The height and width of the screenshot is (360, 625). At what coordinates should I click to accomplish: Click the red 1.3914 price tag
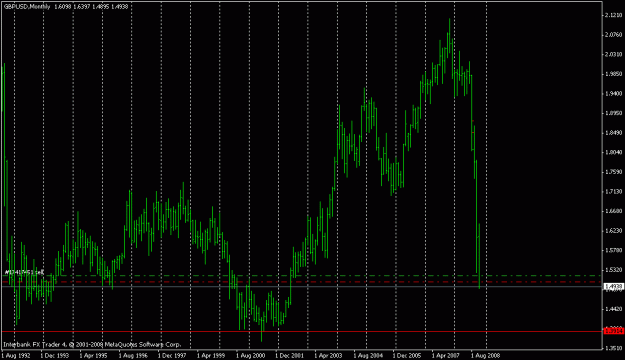pyautogui.click(x=613, y=331)
